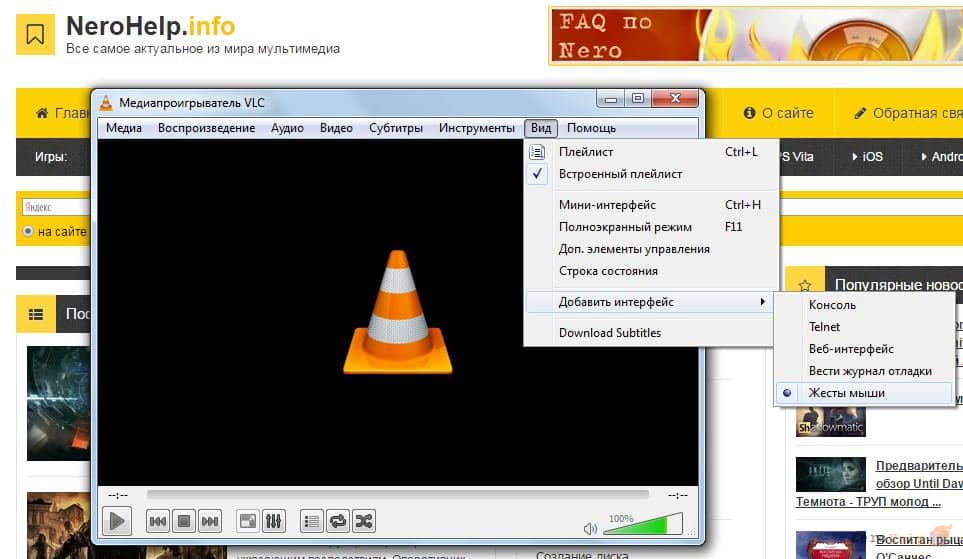Image resolution: width=963 pixels, height=559 pixels.
Task: Open extended settings equalizer icon
Action: pos(273,522)
